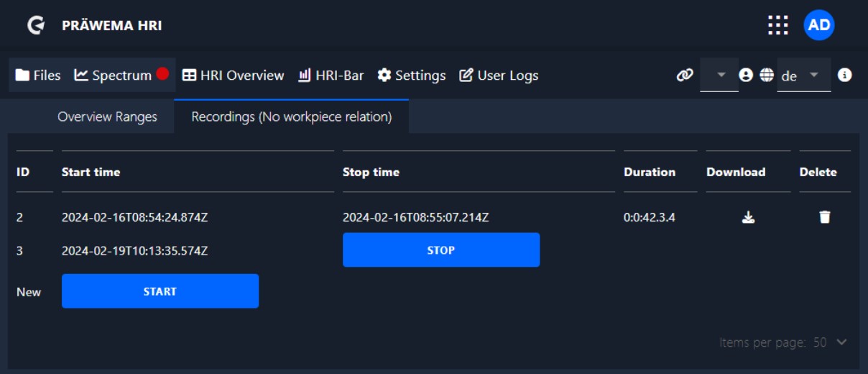
Task: Click the user account icon
Action: pos(746,75)
